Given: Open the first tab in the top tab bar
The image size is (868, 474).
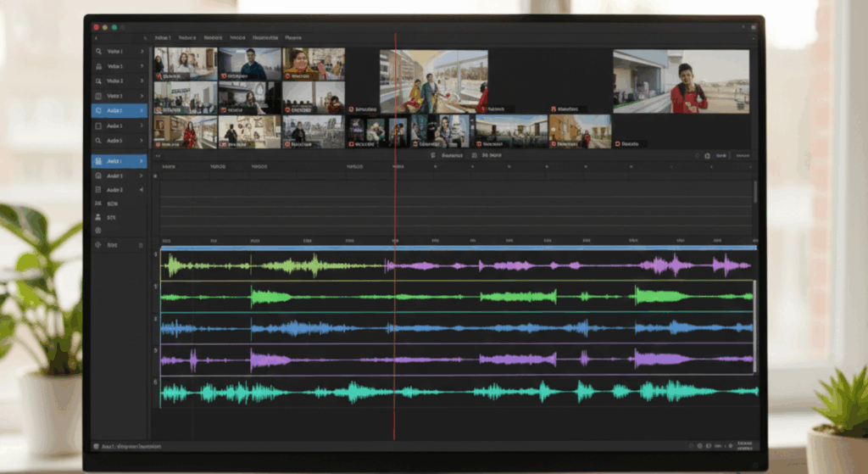Looking at the screenshot, I should [x=163, y=38].
